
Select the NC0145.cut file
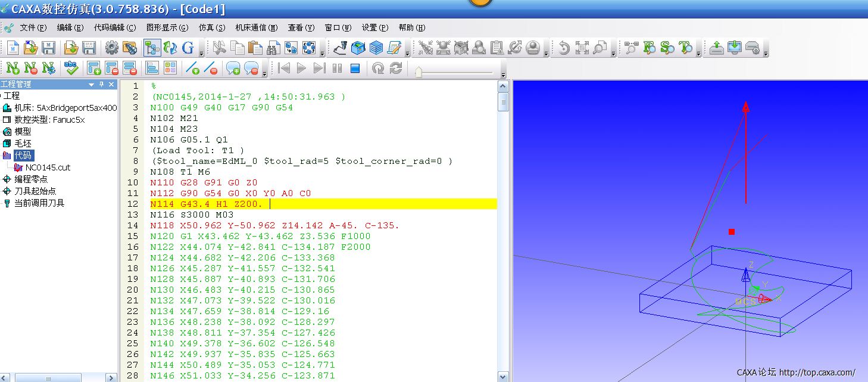pos(48,167)
